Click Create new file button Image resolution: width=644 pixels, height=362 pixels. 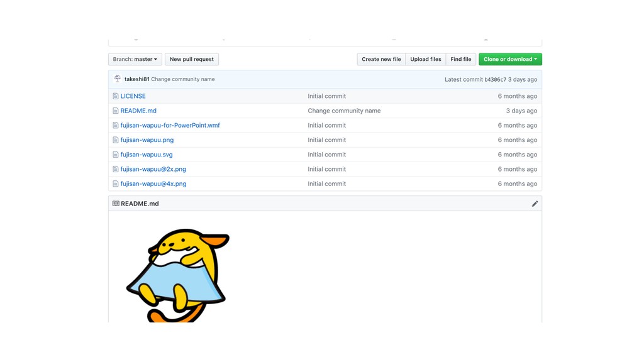(x=381, y=59)
